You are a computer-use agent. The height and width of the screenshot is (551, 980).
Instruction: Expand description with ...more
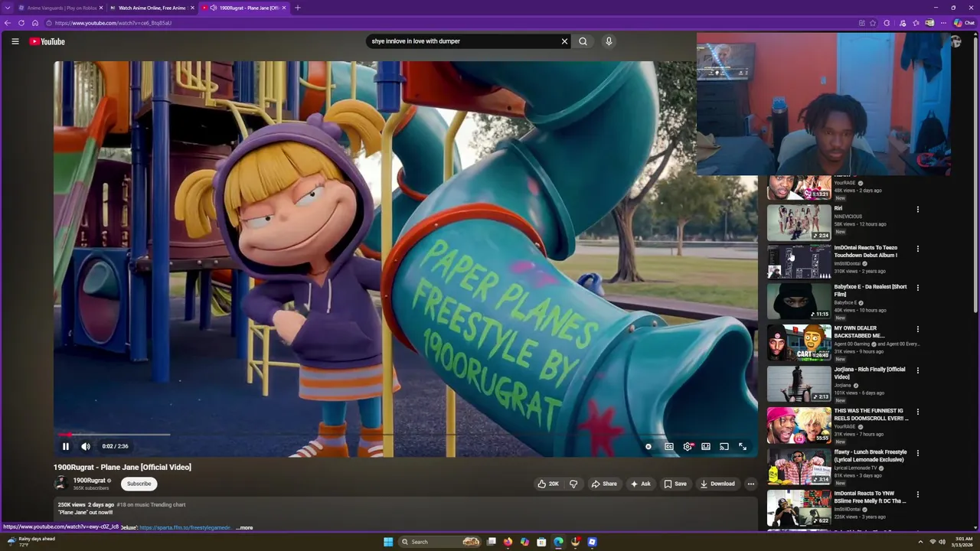pos(245,527)
